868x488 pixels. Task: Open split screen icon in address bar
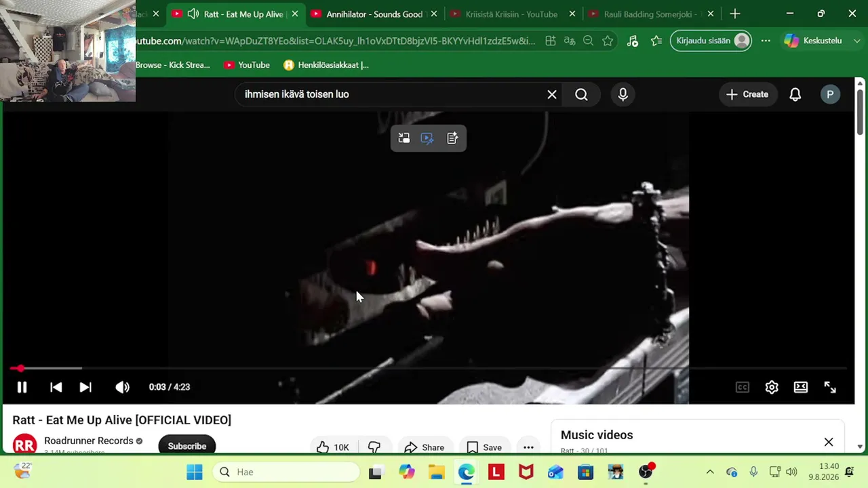pos(551,41)
